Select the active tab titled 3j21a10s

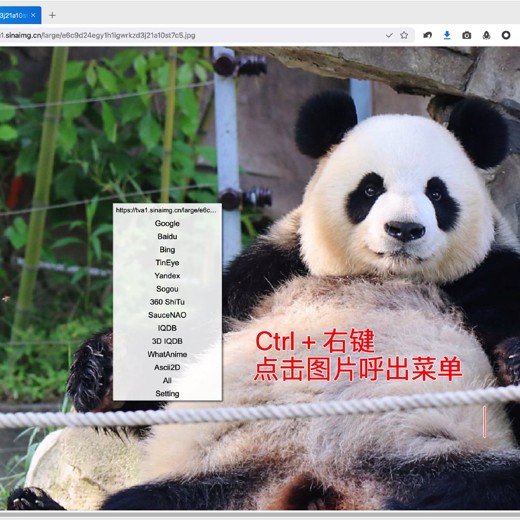pos(20,15)
